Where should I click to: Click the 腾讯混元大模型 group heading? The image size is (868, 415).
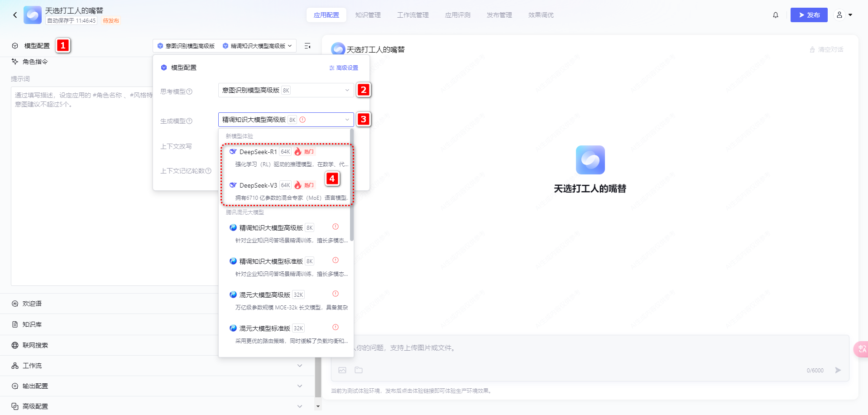pyautogui.click(x=245, y=212)
